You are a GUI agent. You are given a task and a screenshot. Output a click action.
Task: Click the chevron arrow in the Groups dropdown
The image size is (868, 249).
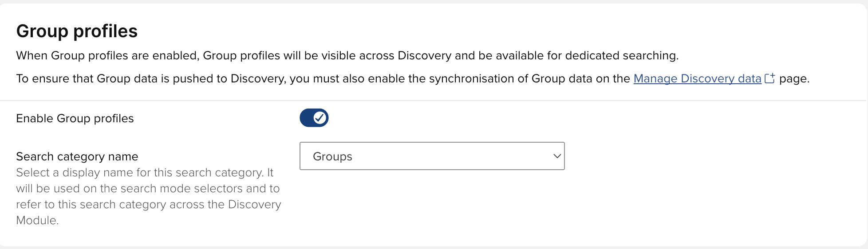tap(557, 156)
